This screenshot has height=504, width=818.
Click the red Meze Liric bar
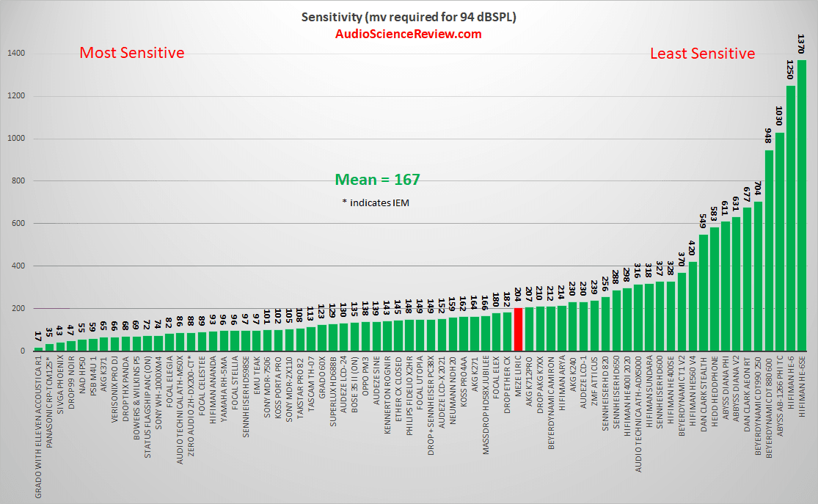[518, 329]
